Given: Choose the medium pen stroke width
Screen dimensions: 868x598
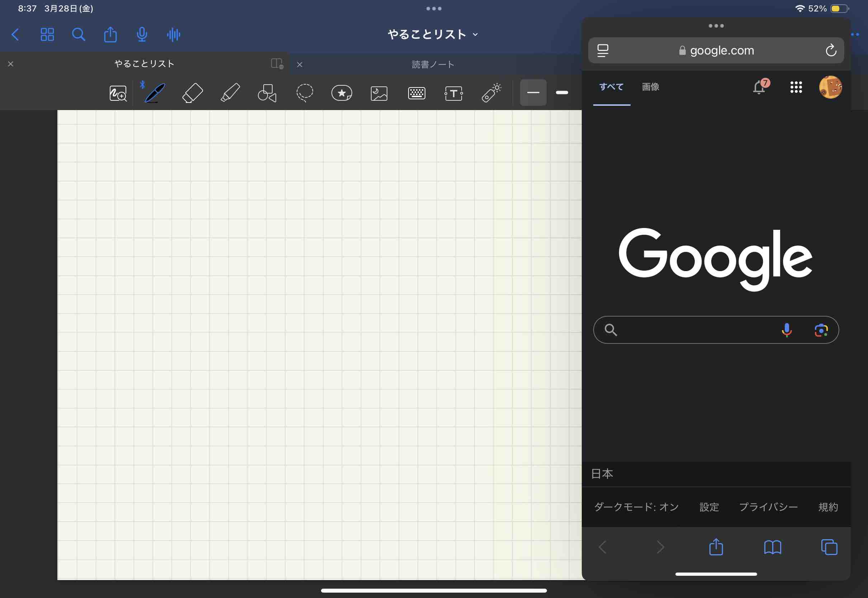Looking at the screenshot, I should pyautogui.click(x=562, y=92).
